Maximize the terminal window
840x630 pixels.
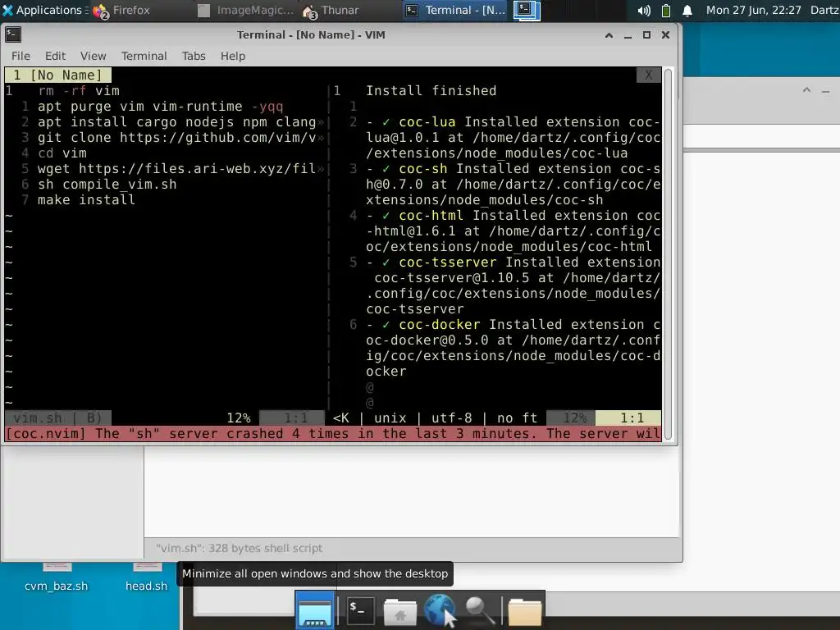pos(646,35)
